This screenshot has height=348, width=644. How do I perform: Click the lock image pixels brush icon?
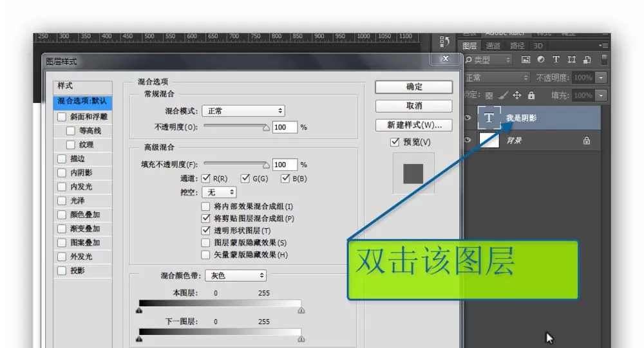(503, 95)
